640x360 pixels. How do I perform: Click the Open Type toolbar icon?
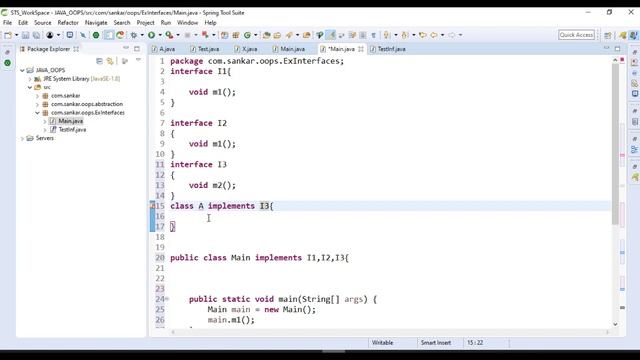click(267, 35)
